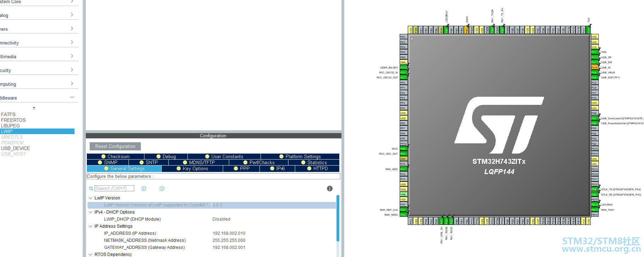Viewport: 644px width, 257px height.
Task: Select USB_DEVICE in the middleware list
Action: click(16, 148)
